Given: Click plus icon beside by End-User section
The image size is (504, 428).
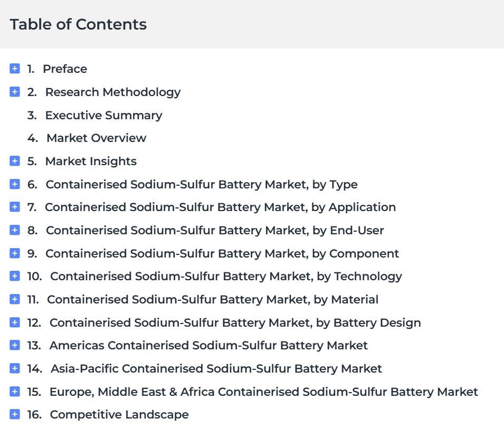Looking at the screenshot, I should pos(15,230).
